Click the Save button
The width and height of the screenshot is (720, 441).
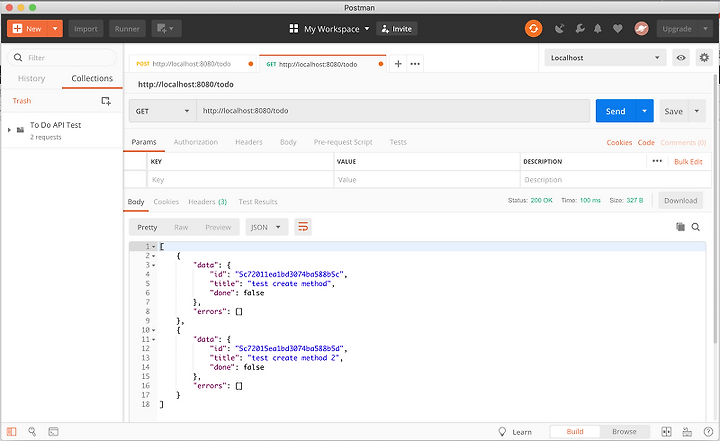pyautogui.click(x=673, y=111)
